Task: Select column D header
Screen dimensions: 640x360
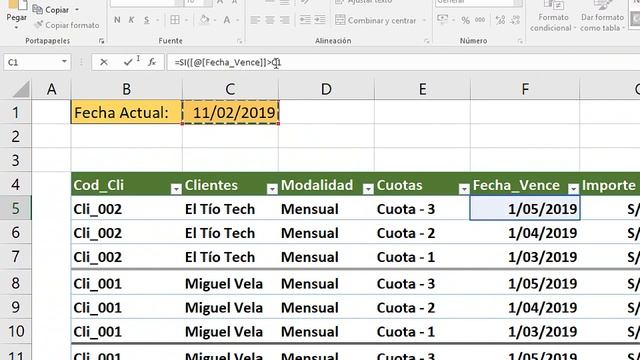Action: [326, 89]
